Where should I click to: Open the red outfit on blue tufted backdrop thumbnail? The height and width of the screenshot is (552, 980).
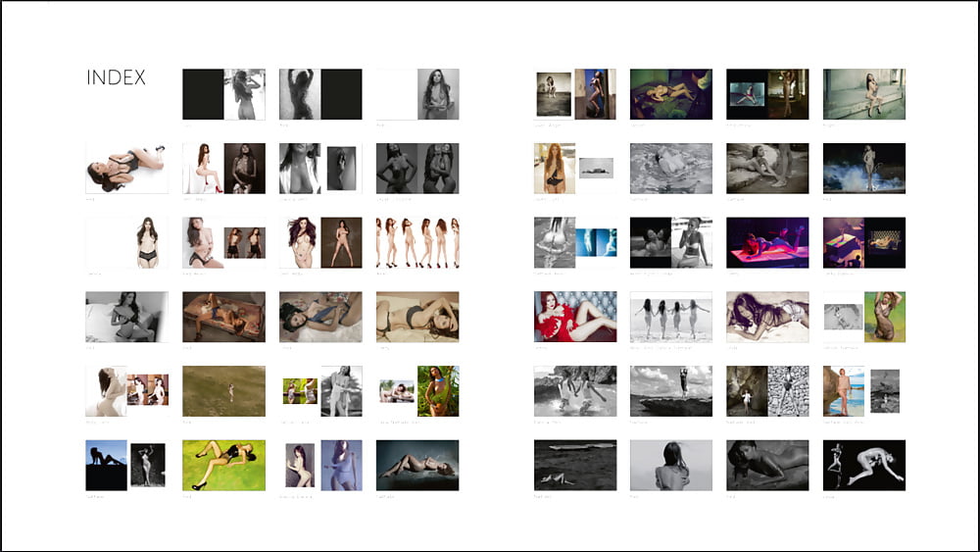pyautogui.click(x=575, y=317)
